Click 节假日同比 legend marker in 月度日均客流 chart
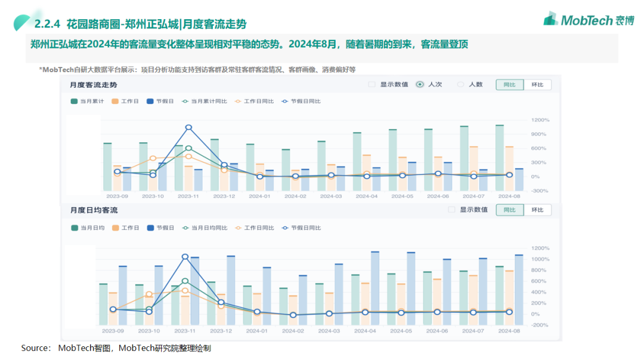Image resolution: width=644 pixels, height=363 pixels. click(x=285, y=228)
